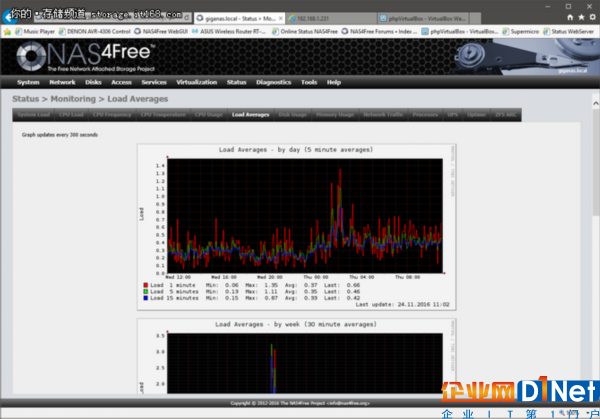Click Add to favorites bar star icon
The height and width of the screenshot is (419, 600).
pyautogui.click(x=7, y=31)
